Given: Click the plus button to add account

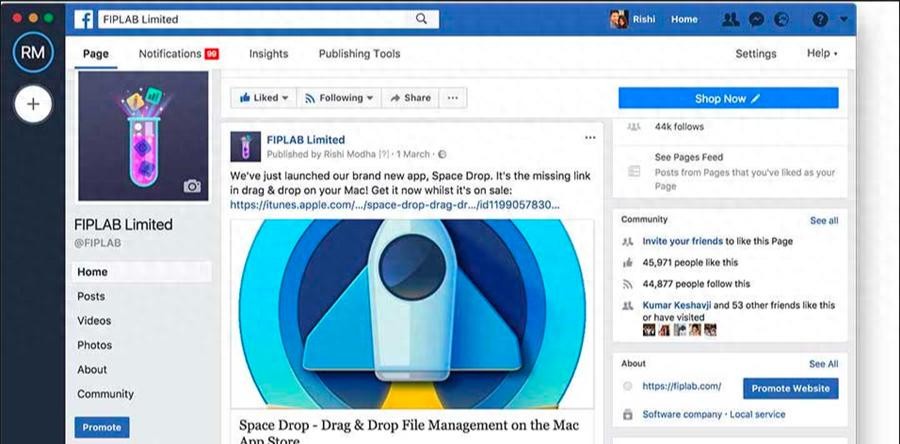Looking at the screenshot, I should [33, 103].
